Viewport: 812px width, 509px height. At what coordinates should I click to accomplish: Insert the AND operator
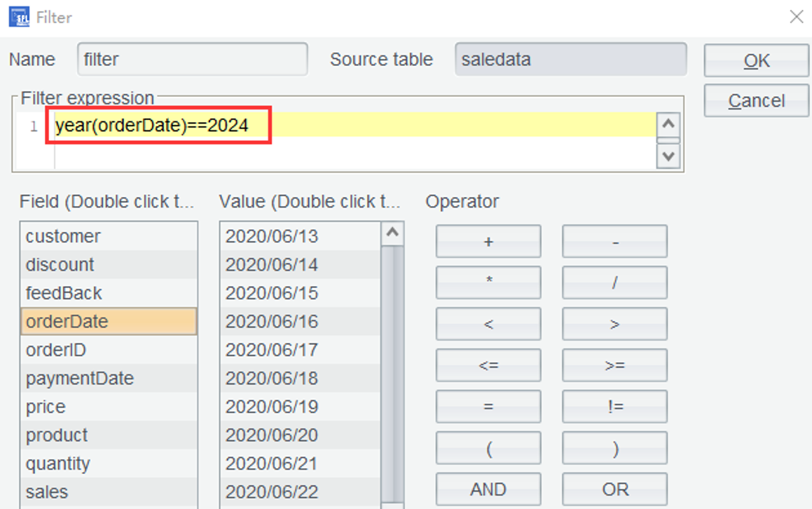[x=488, y=489]
